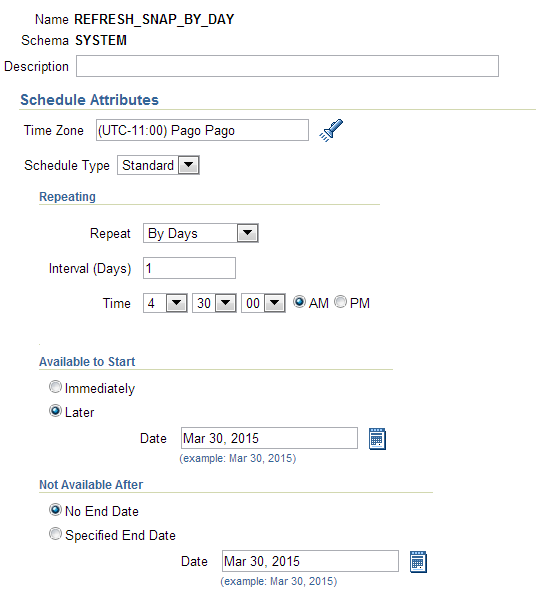The image size is (536, 597).
Task: Click the Interval (Days) input field
Action: click(x=189, y=268)
